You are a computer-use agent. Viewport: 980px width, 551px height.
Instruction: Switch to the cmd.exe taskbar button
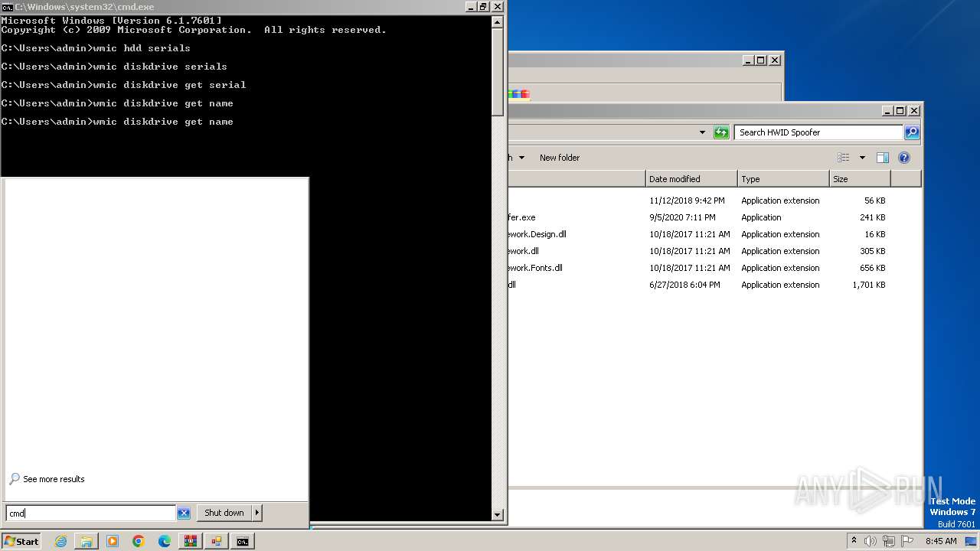click(x=243, y=541)
